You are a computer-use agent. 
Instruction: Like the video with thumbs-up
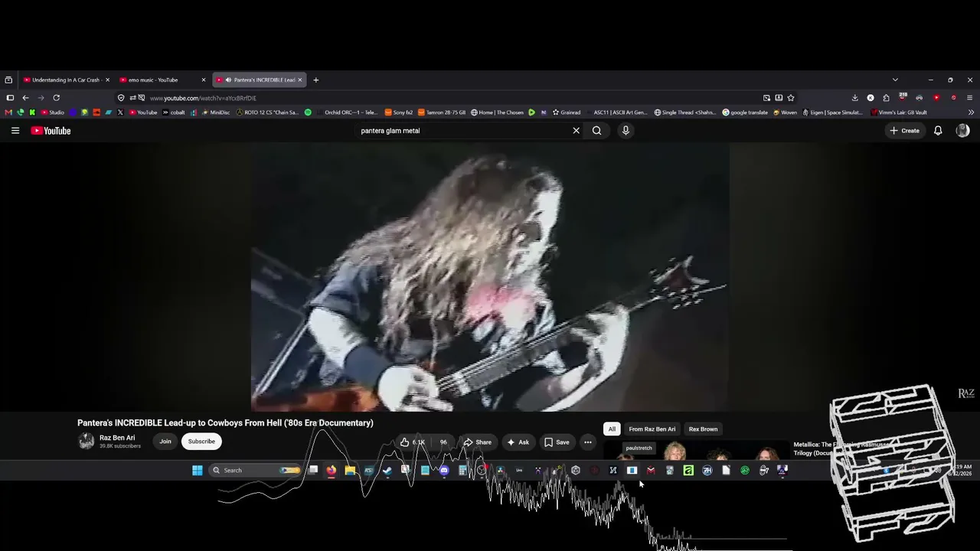(x=412, y=442)
